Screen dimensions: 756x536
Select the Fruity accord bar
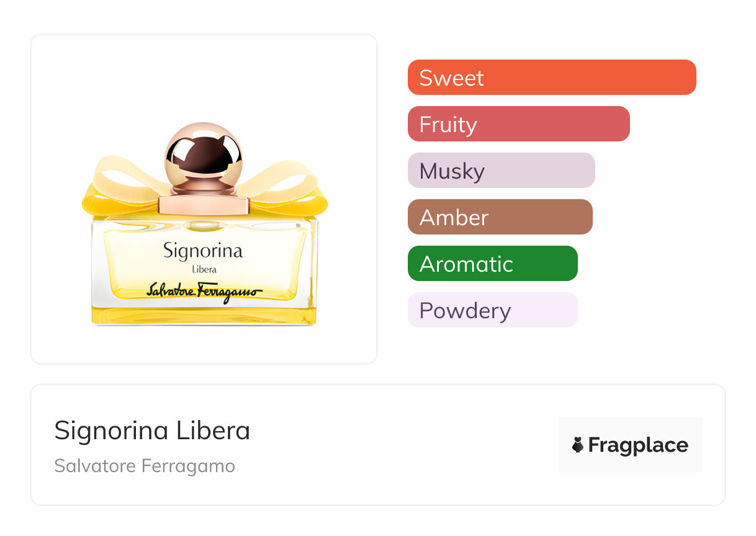click(518, 124)
